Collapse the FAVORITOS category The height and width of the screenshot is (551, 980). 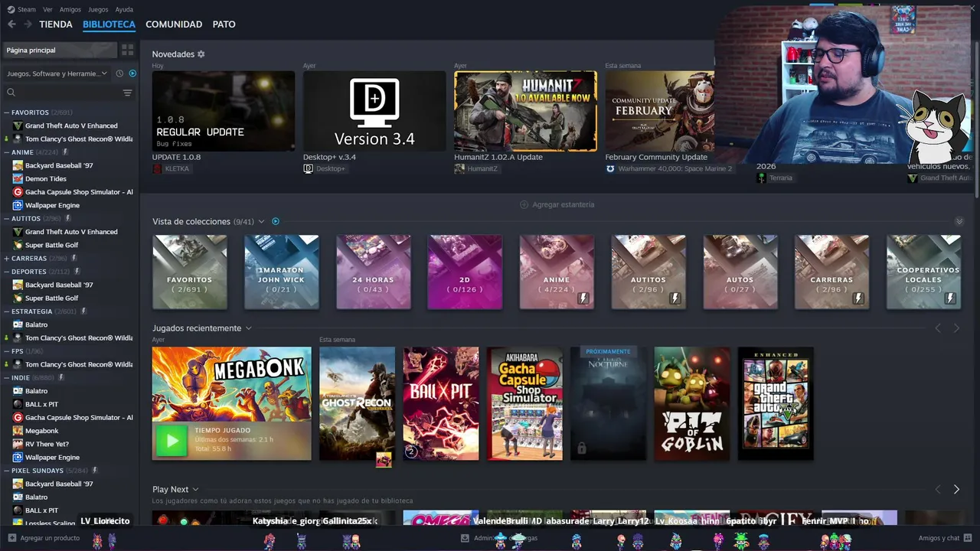click(x=7, y=112)
